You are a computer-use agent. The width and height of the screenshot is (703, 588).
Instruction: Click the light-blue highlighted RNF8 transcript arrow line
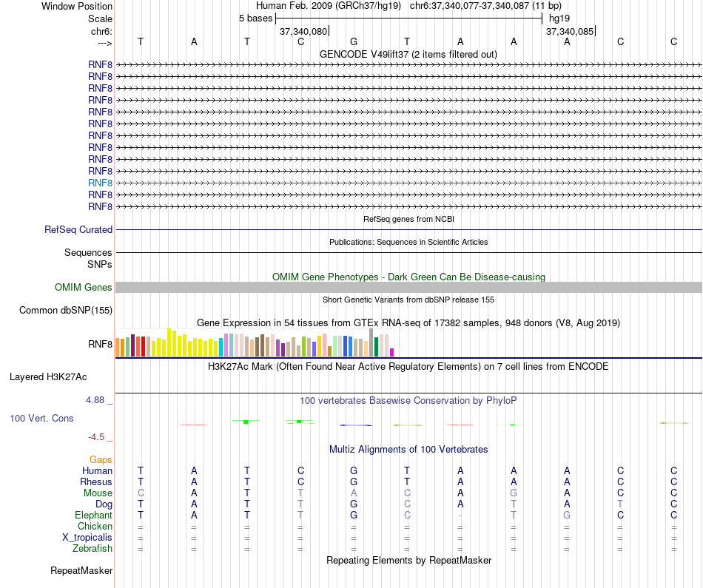point(408,183)
